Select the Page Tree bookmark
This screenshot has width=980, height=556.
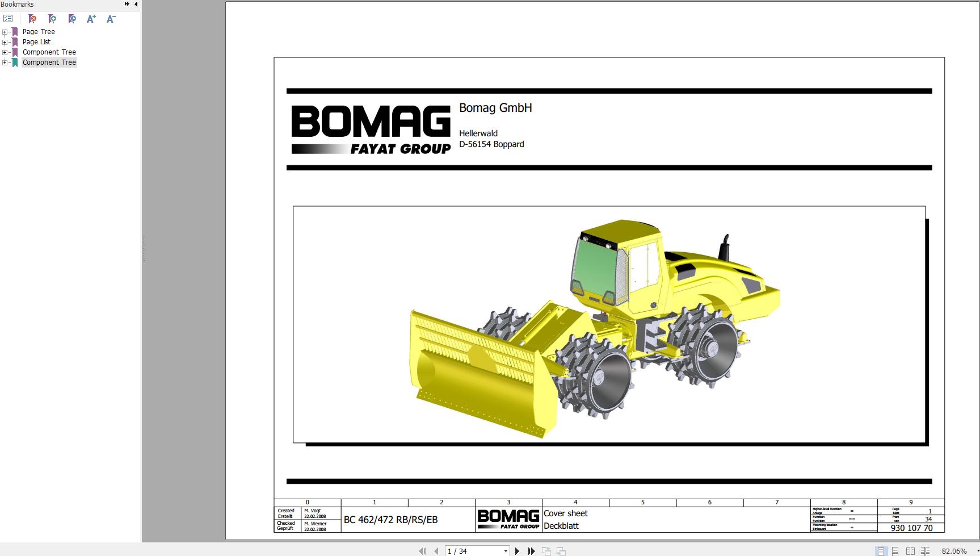tap(39, 32)
